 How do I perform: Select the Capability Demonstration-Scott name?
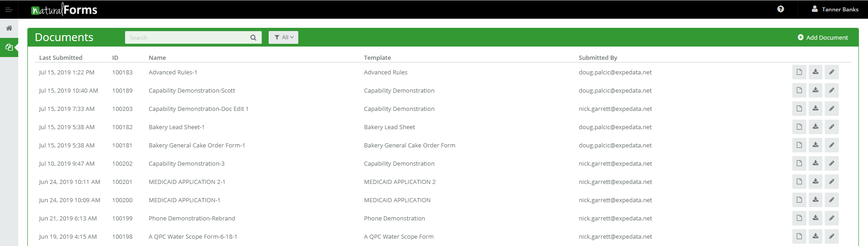tap(192, 90)
